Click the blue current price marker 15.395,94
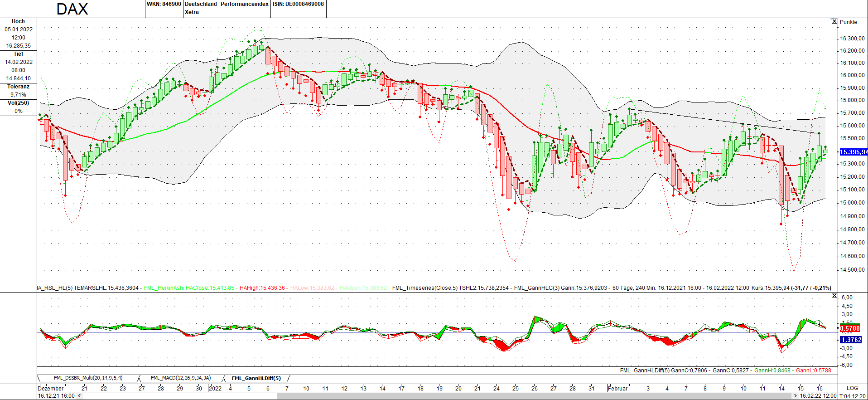Image resolution: width=868 pixels, height=400 pixels. pyautogui.click(x=854, y=152)
